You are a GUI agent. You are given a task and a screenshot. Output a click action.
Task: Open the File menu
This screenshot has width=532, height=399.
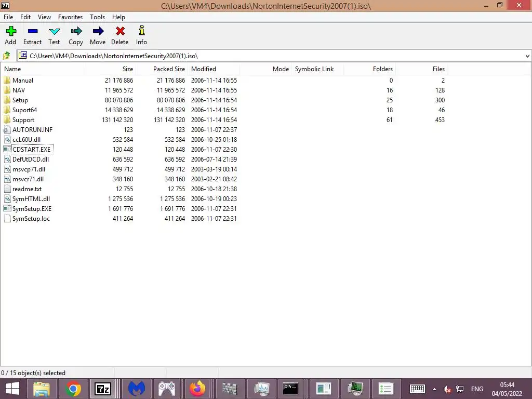(x=8, y=17)
